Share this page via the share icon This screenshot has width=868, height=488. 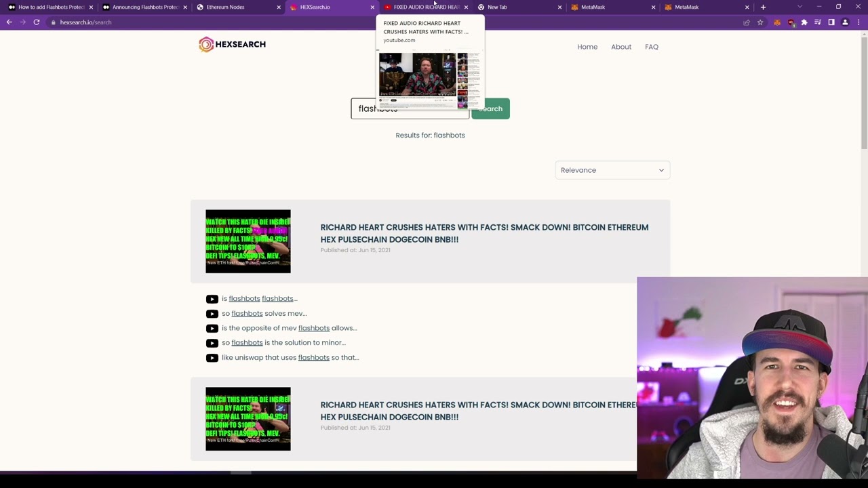point(747,22)
